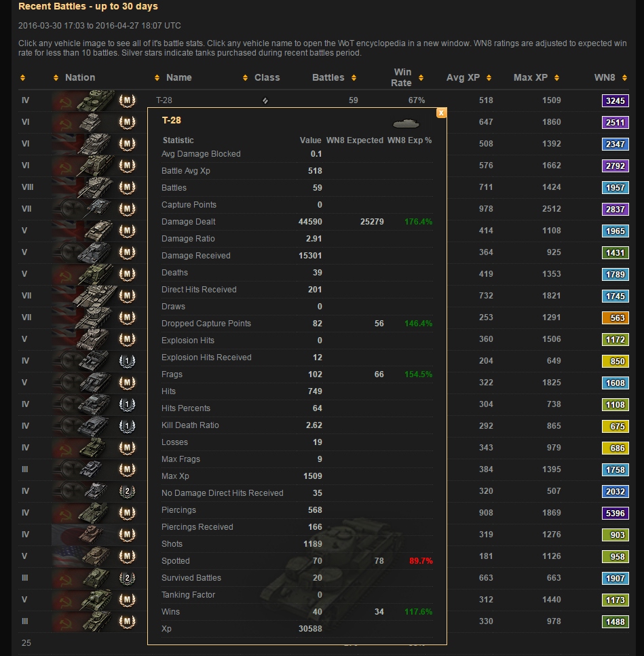Click the tank silhouette icon in T-28 popup

(x=406, y=123)
